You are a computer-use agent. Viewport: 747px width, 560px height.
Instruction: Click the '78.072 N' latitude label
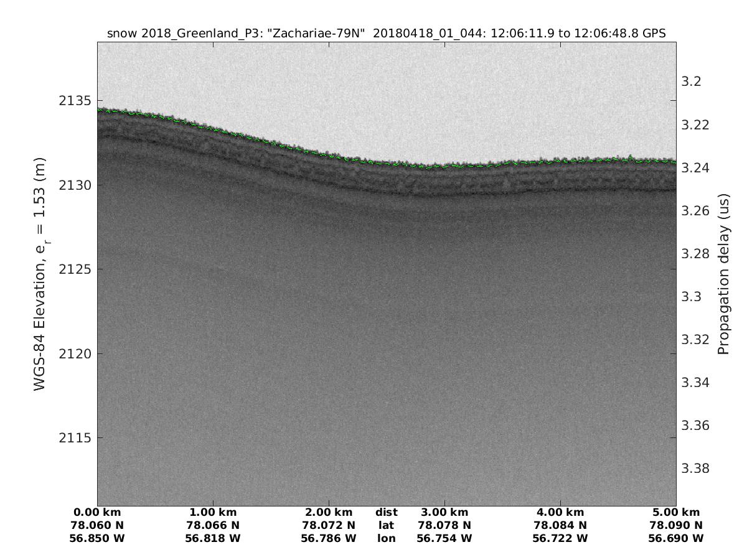point(329,525)
